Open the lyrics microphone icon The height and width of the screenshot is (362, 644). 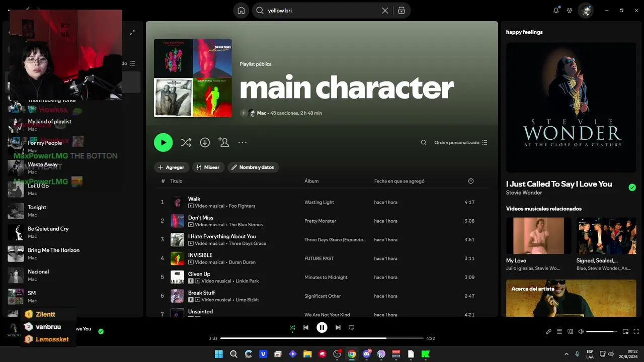549,332
